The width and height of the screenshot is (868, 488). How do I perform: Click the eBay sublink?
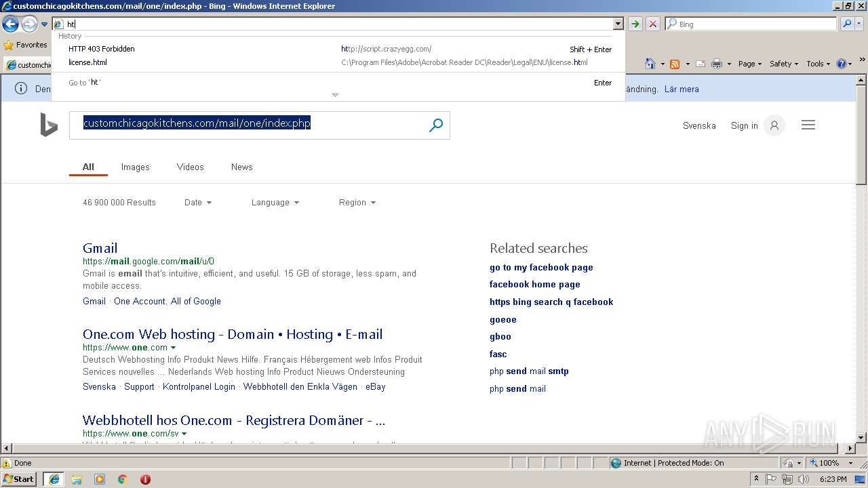click(x=375, y=386)
